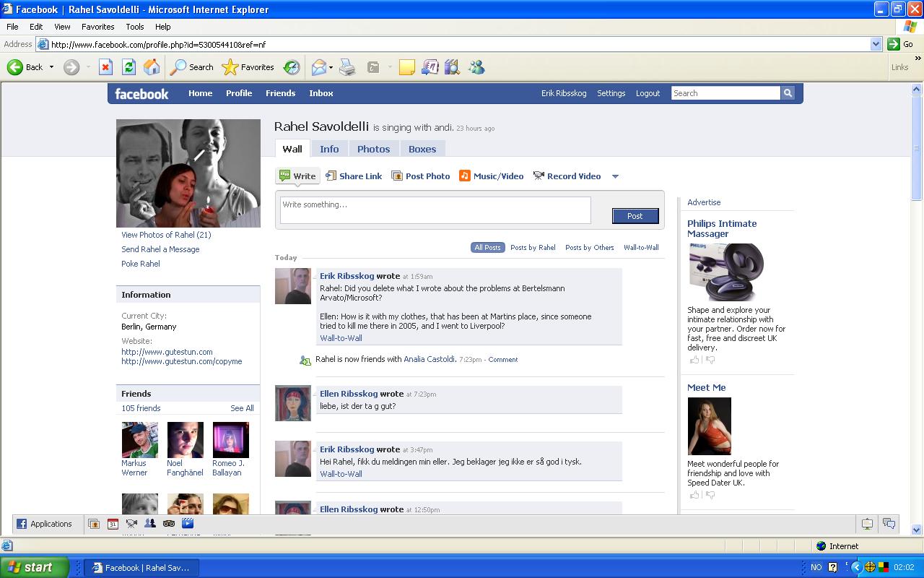Click the NO language indicator in taskbar
The image size is (924, 578).
coord(816,567)
